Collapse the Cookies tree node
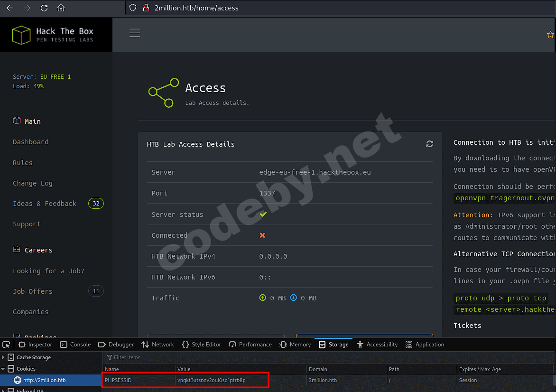This screenshot has height=392, width=556. pos(3,369)
